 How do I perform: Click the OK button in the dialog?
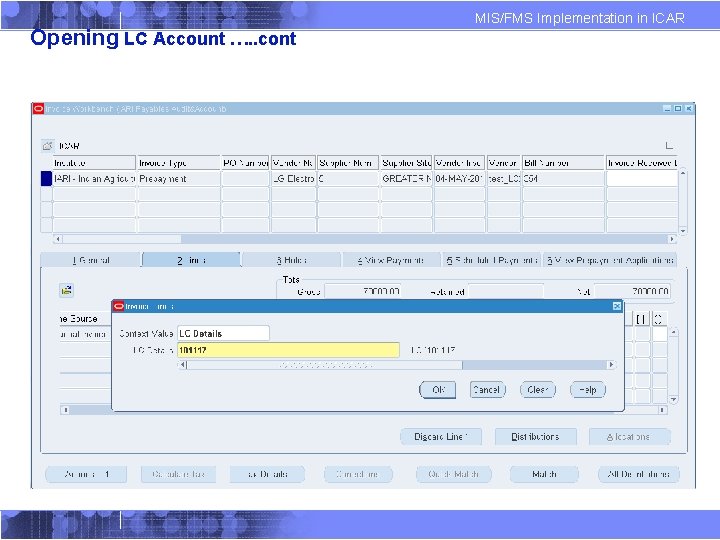point(438,390)
